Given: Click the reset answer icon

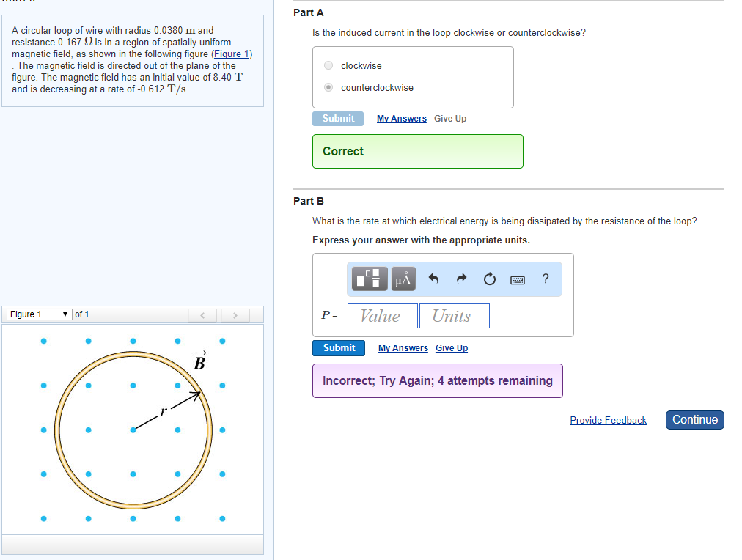Looking at the screenshot, I should 488,279.
